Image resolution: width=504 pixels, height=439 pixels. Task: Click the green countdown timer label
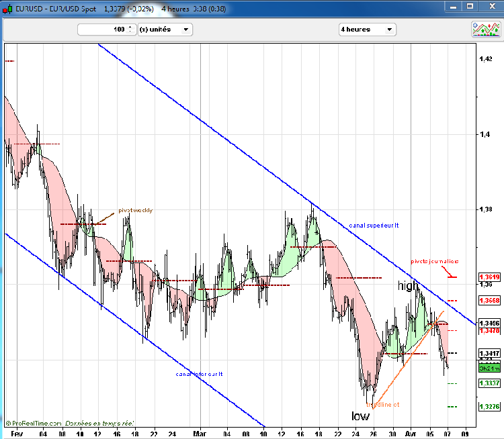coord(489,369)
